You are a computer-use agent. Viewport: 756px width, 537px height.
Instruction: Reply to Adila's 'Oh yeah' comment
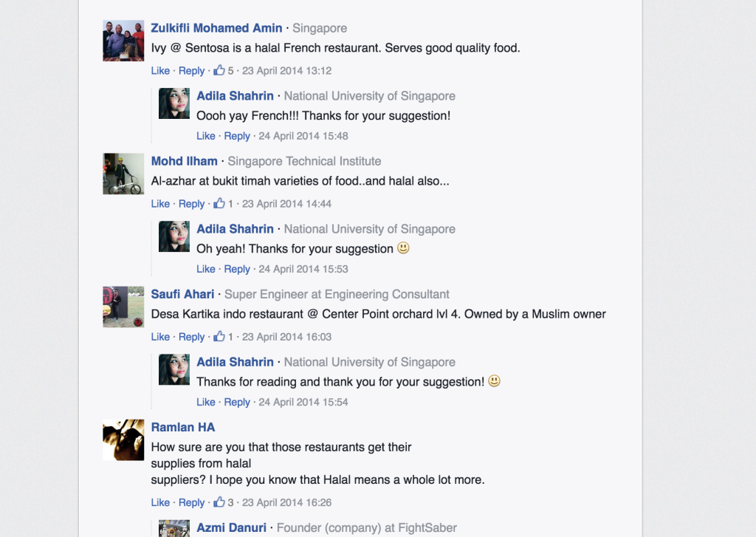[237, 269]
